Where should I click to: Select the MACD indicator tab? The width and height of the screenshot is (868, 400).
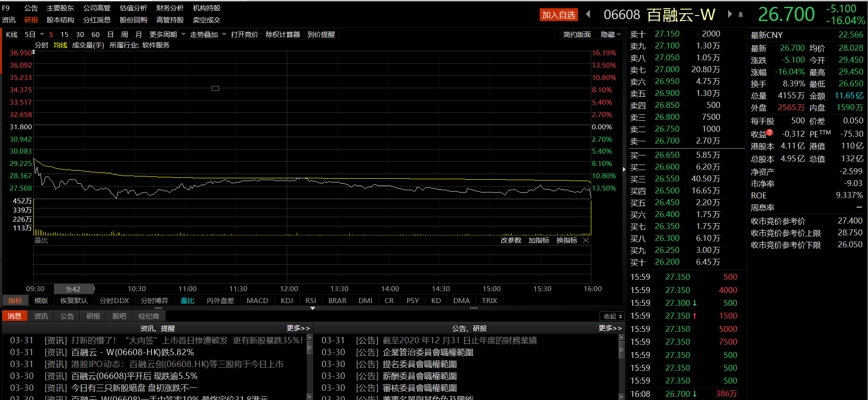click(x=257, y=301)
